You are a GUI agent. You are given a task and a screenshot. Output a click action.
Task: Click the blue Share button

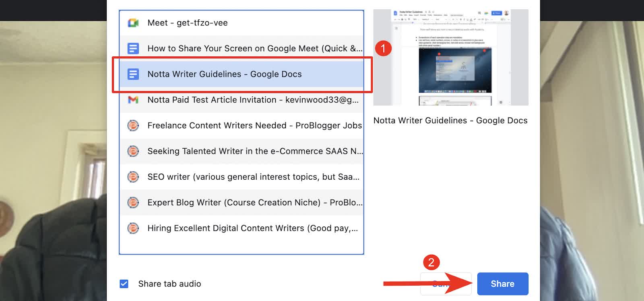(502, 284)
